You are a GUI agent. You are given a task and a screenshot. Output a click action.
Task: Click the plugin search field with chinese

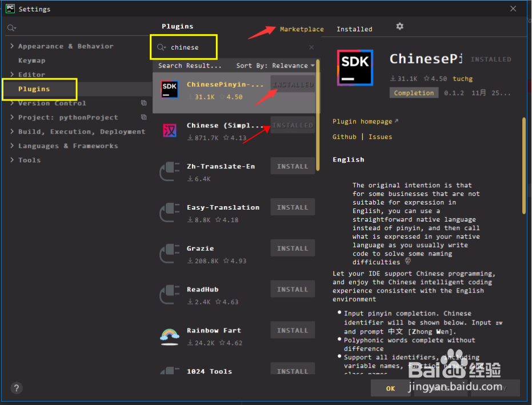(x=235, y=47)
